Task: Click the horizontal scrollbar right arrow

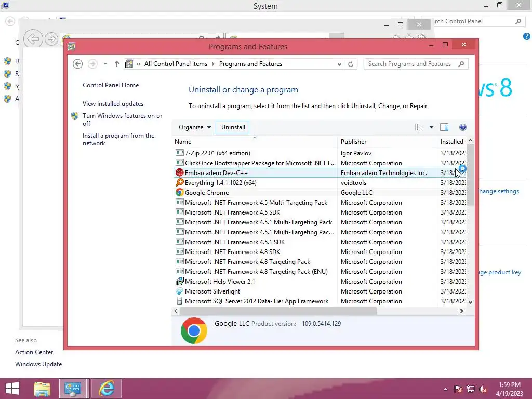Action: point(462,311)
